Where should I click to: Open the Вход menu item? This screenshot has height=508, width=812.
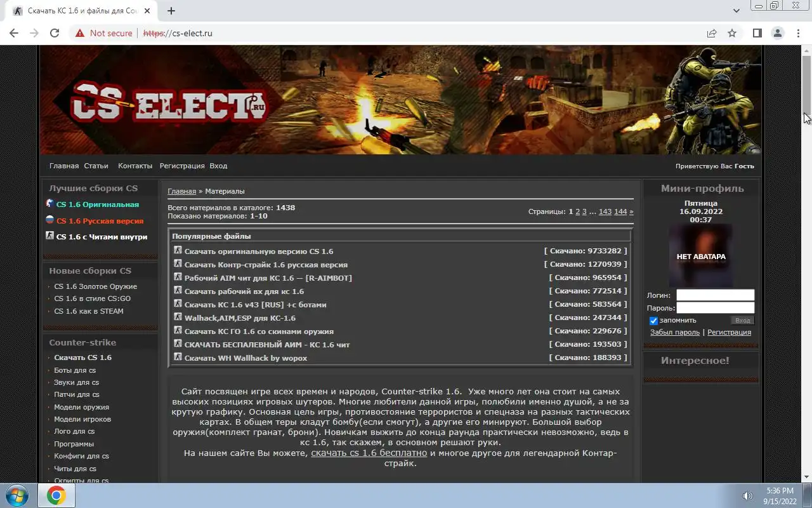(x=218, y=166)
